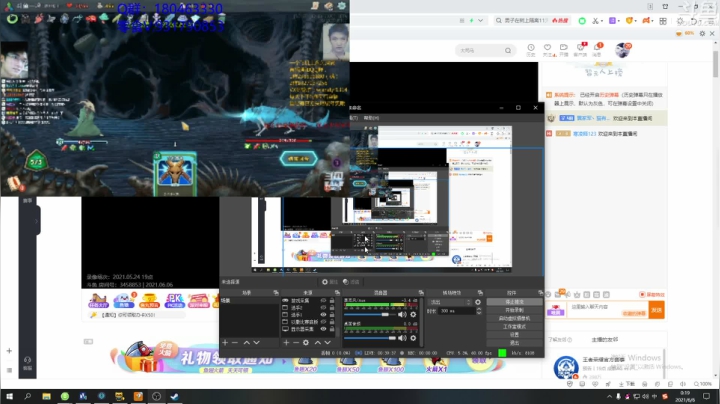Move the selected source up
The height and width of the screenshot is (404, 720).
pyautogui.click(x=317, y=342)
